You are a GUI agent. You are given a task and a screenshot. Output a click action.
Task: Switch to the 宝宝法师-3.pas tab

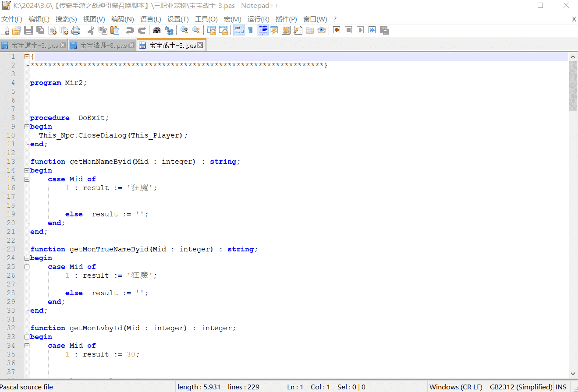point(103,46)
